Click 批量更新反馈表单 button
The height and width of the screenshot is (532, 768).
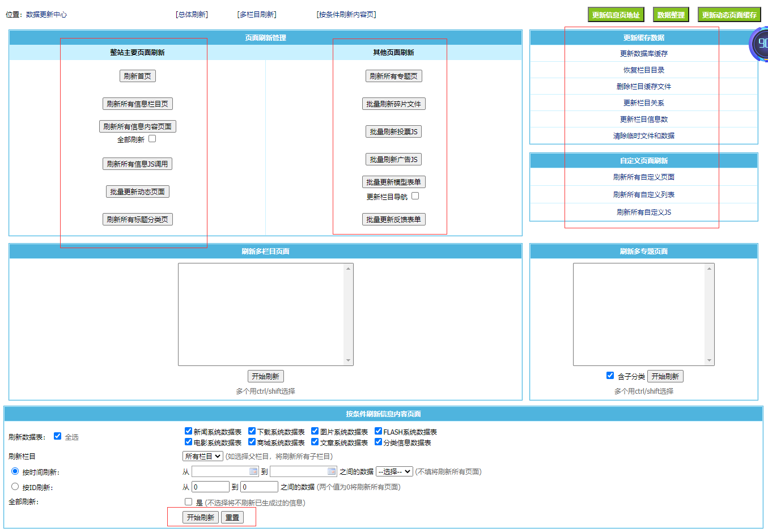point(394,219)
